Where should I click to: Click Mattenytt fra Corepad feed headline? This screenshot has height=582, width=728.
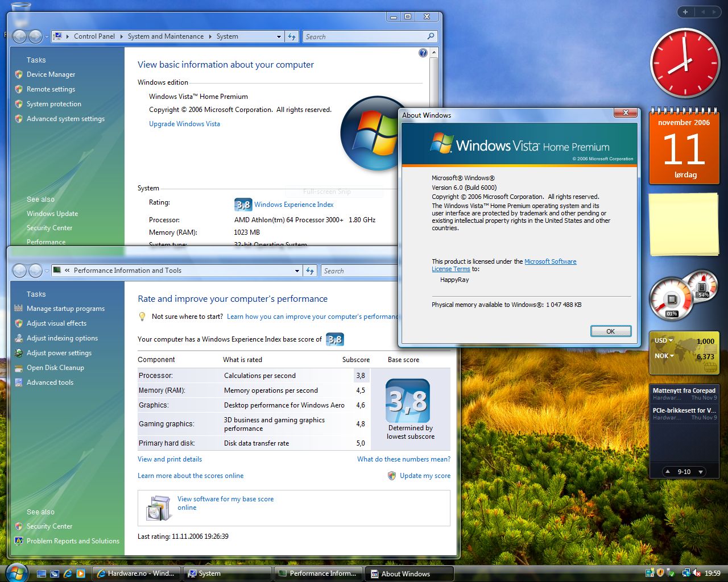684,390
